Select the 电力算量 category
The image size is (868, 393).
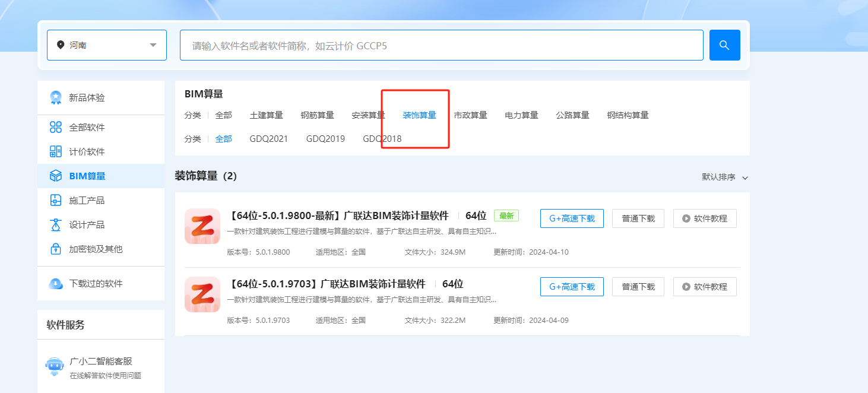(521, 115)
